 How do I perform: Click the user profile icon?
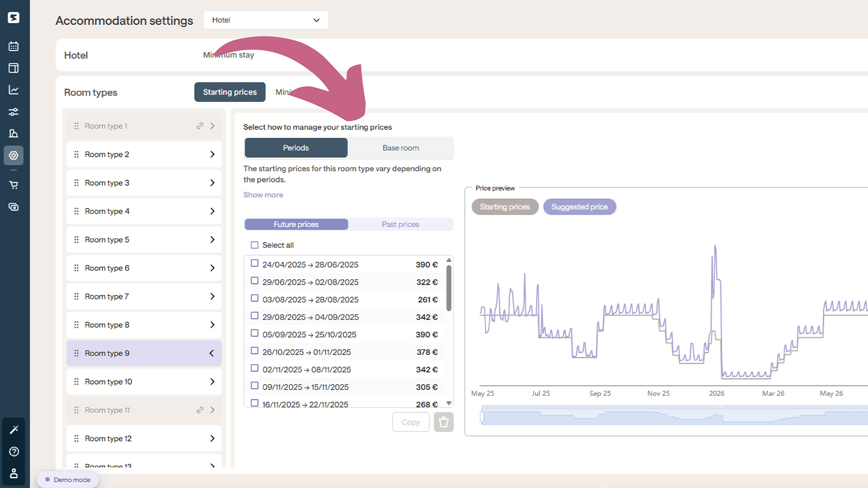click(14, 473)
